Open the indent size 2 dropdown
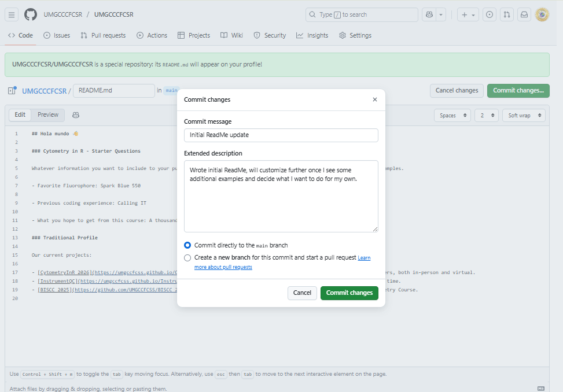Screen dimensions: 563x392 pyautogui.click(x=486, y=116)
